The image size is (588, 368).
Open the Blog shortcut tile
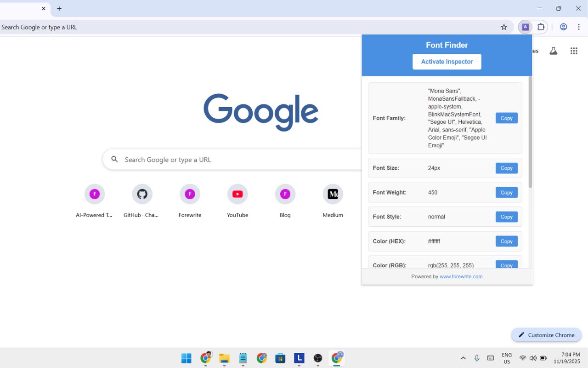[285, 201]
